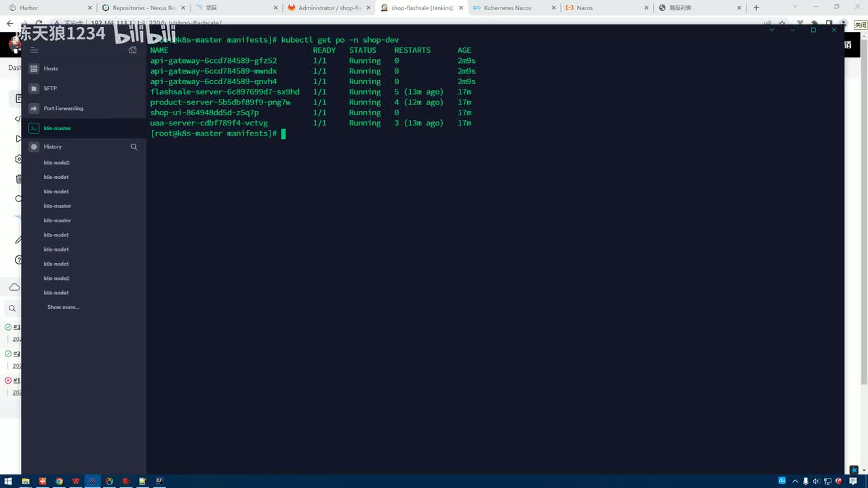Viewport: 868px width, 488px height.
Task: Go back in the browser
Action: [9, 23]
